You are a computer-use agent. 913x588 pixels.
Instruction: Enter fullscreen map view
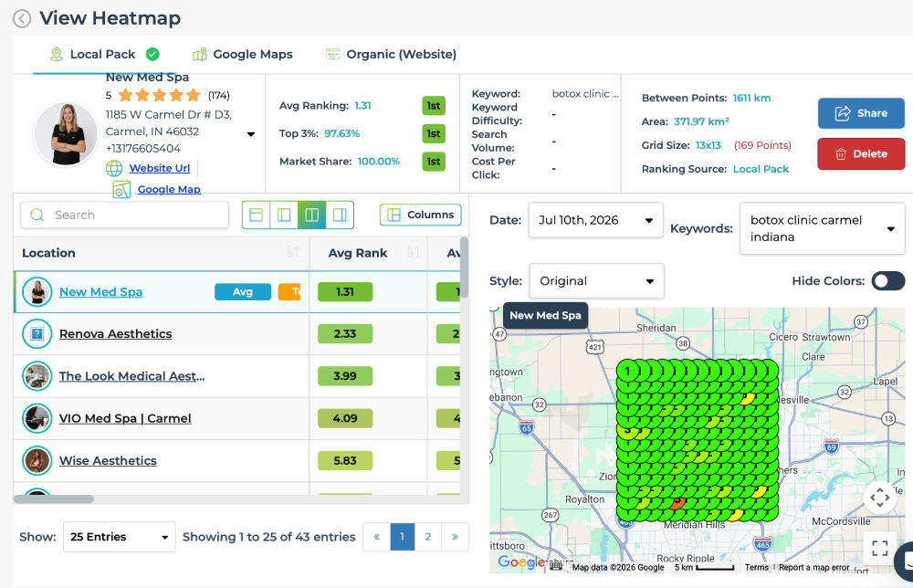pyautogui.click(x=880, y=547)
